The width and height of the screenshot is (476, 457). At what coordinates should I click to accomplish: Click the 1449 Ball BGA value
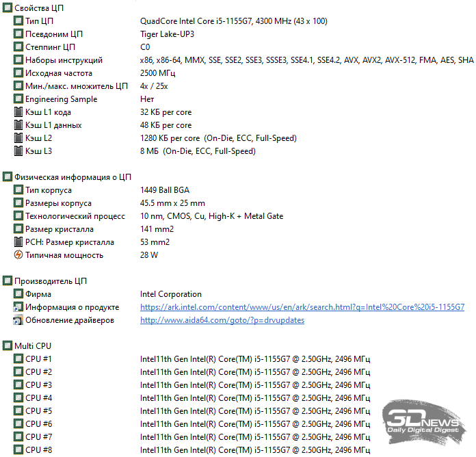165,190
